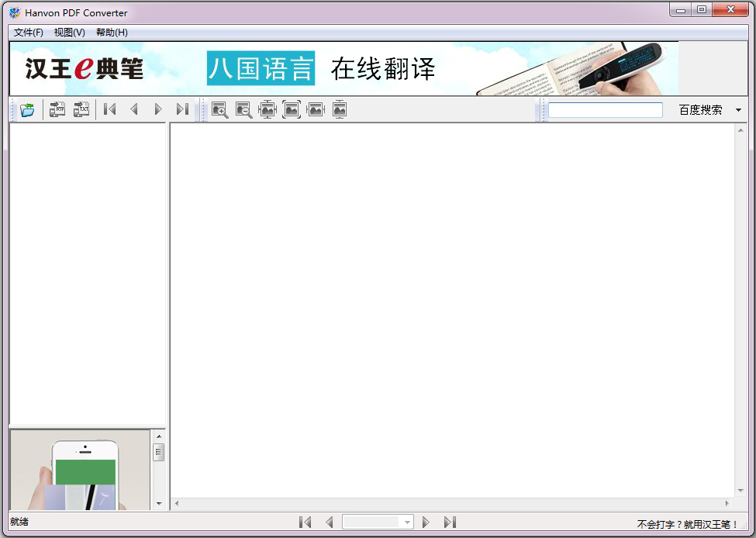
Task: Zoom out of the page
Action: tap(243, 109)
